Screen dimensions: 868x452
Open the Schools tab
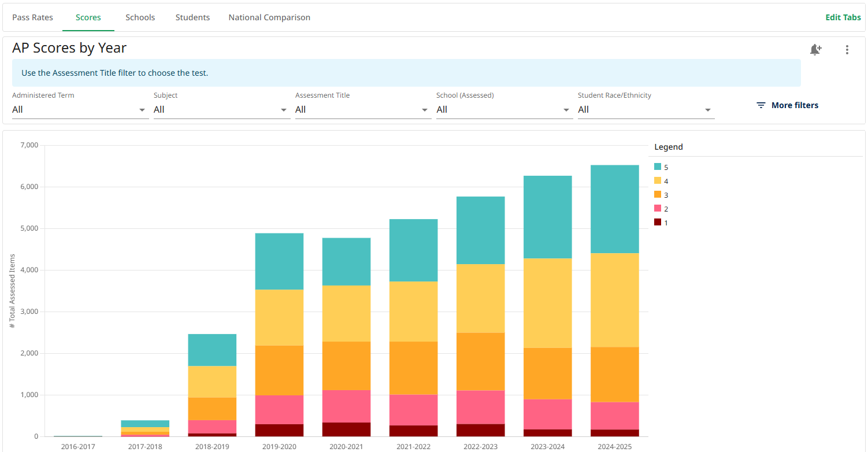[x=140, y=17]
